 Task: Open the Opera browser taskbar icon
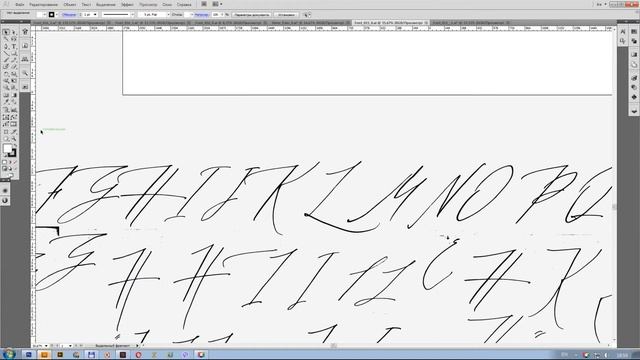[x=138, y=355]
